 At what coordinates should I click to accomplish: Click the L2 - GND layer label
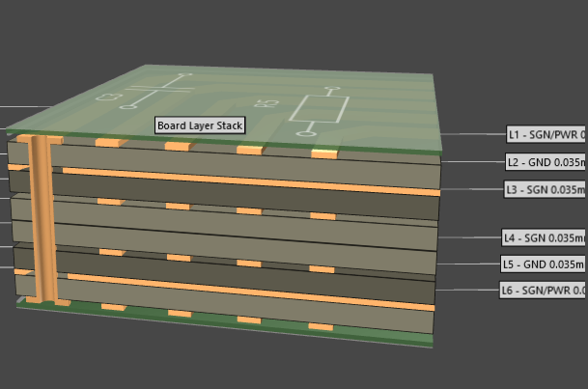click(x=546, y=161)
